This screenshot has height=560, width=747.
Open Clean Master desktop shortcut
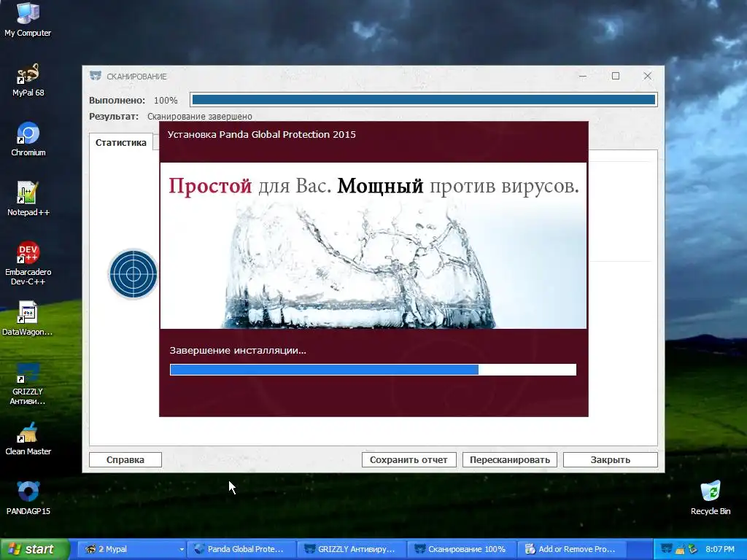pyautogui.click(x=28, y=438)
